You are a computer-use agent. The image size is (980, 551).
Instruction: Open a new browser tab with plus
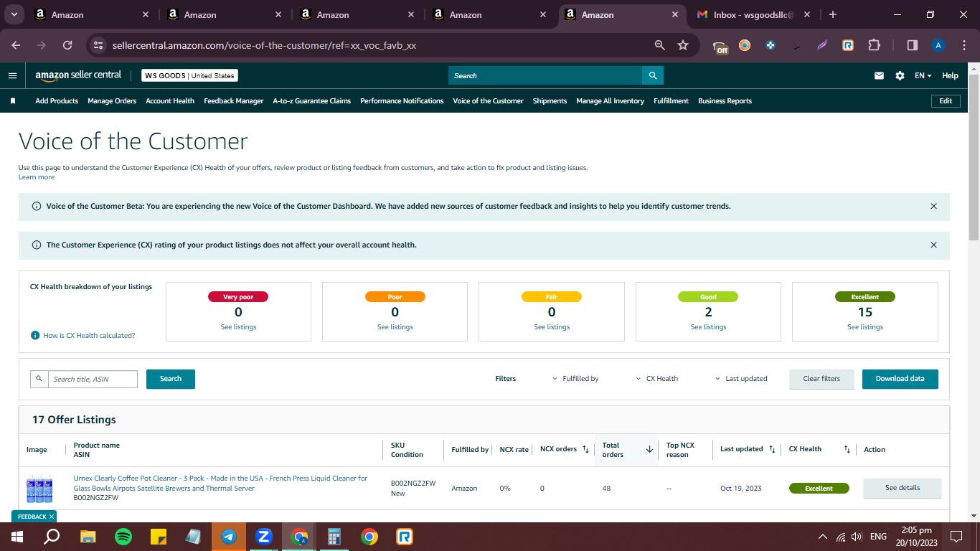click(x=832, y=14)
